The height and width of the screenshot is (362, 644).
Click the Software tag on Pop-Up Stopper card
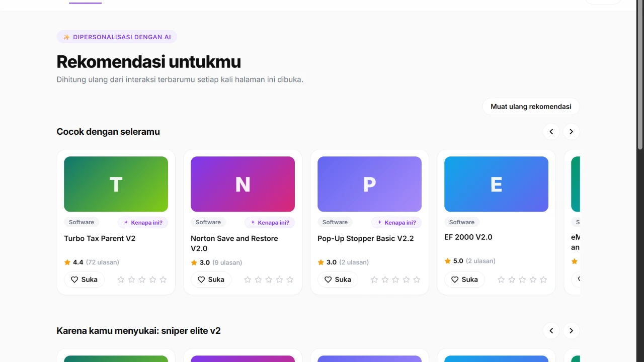point(335,222)
